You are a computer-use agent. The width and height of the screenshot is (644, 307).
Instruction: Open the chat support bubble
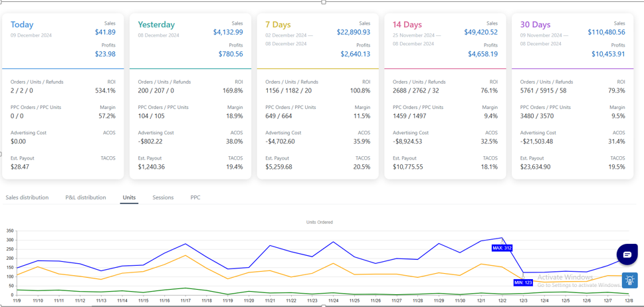tap(627, 254)
